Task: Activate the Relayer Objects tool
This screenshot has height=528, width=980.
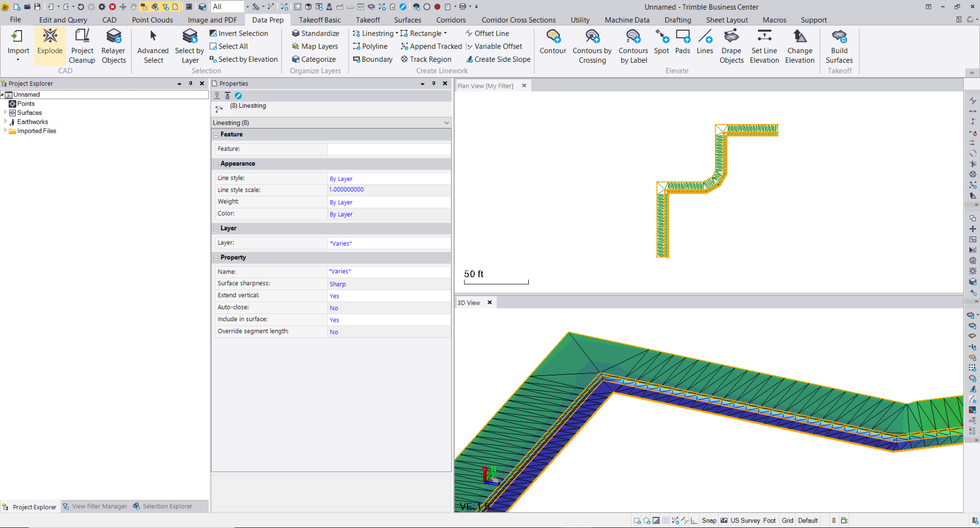Action: (x=113, y=45)
